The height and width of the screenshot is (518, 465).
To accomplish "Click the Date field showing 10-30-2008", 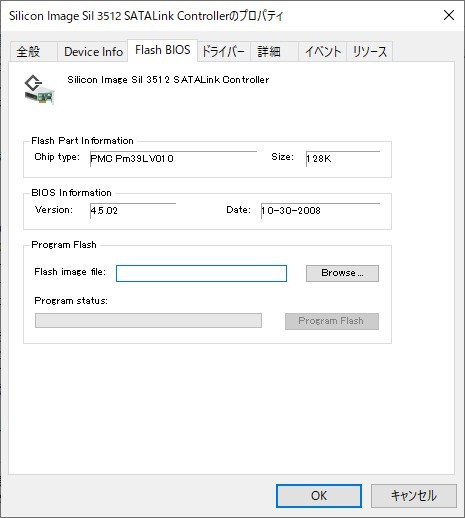I will [x=320, y=211].
